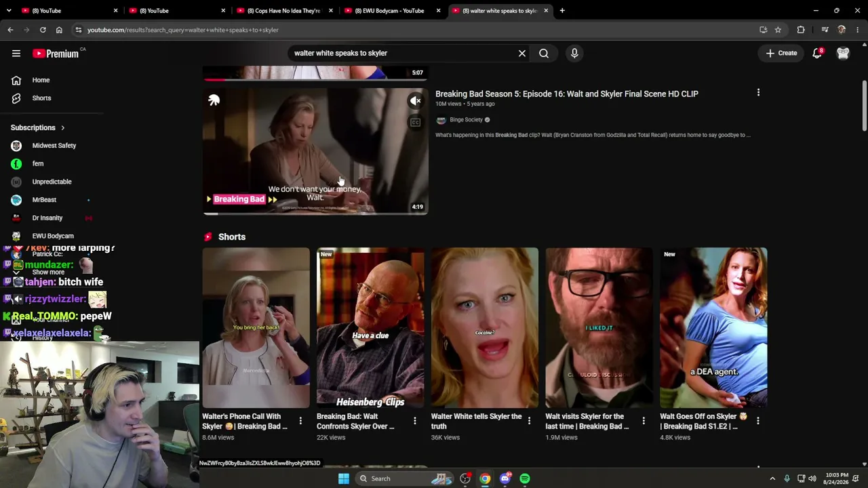The image size is (868, 488).
Task: Open Unpredictable channel subscription
Action: click(x=52, y=182)
